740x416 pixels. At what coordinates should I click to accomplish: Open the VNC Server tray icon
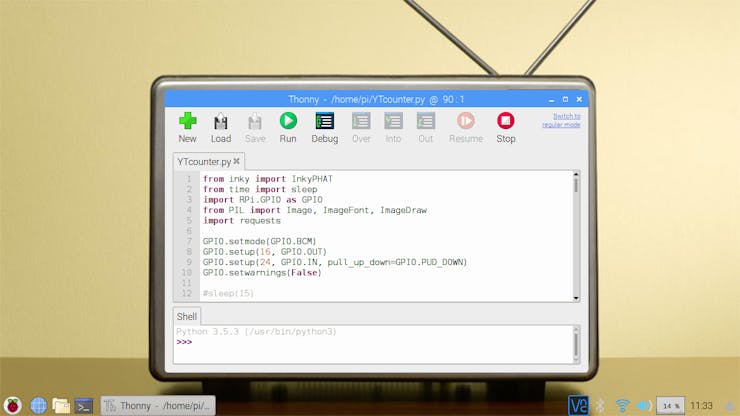578,406
